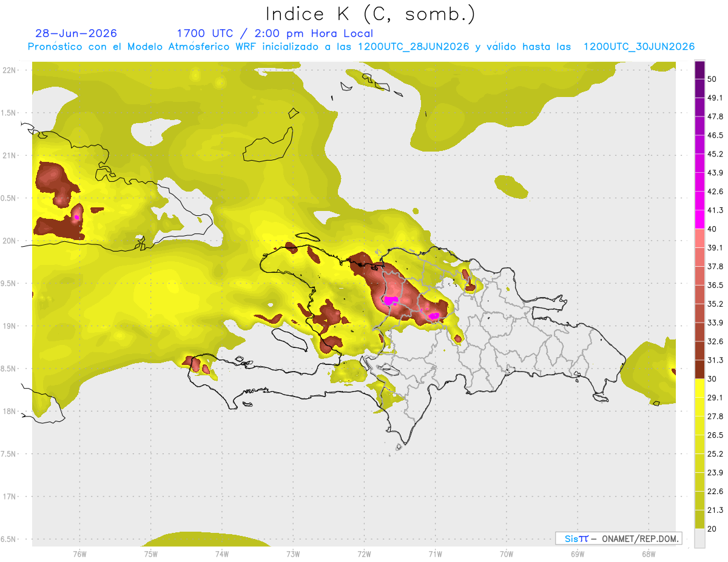The width and height of the screenshot is (728, 562).
Task: Click the legend value "36.5"
Action: pos(715,285)
